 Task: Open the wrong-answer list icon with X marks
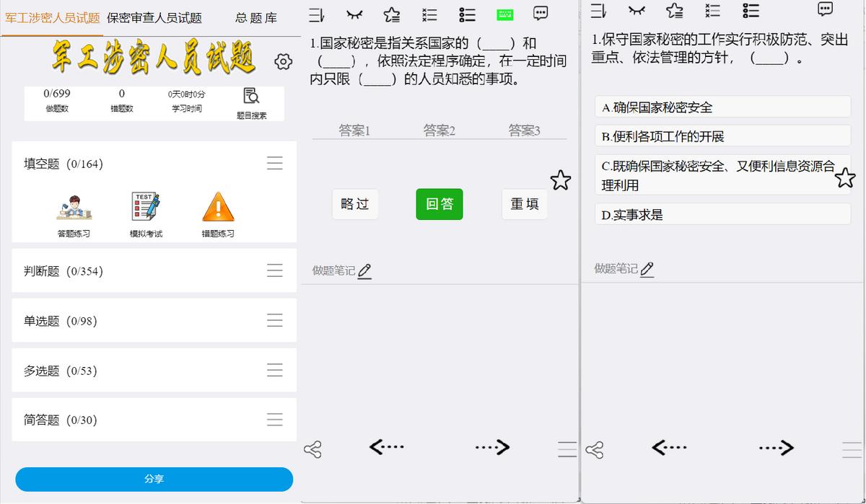[x=429, y=14]
